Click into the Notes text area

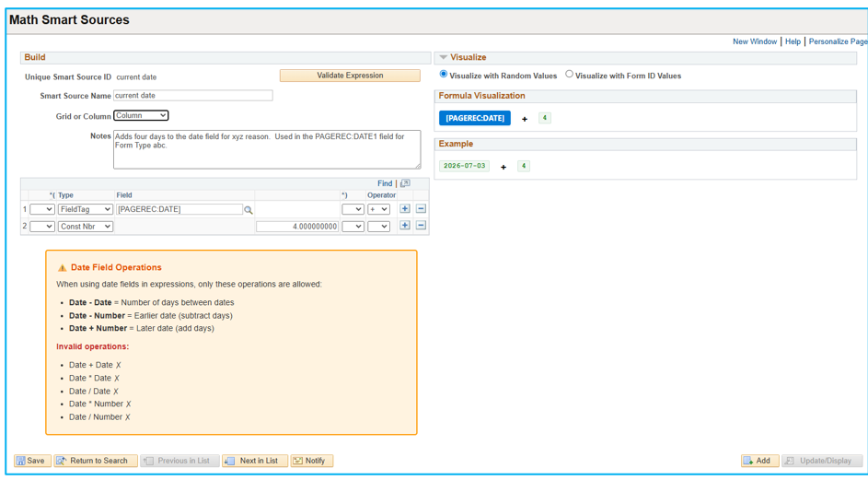[x=267, y=149]
